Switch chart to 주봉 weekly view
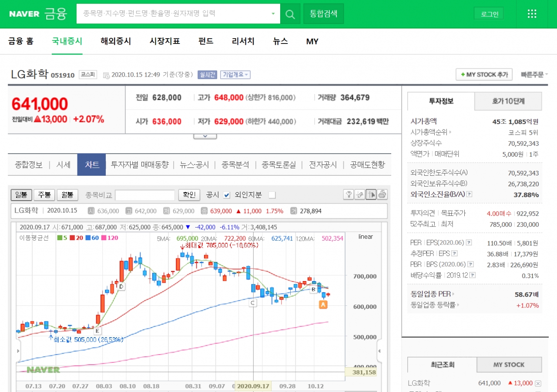This screenshot has width=557, height=392. [44, 195]
